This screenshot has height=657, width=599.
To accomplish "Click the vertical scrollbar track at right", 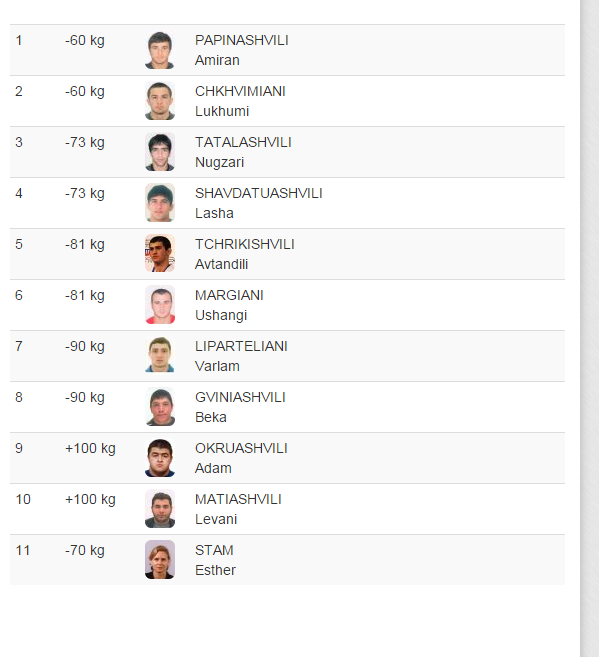I will [x=590, y=328].
